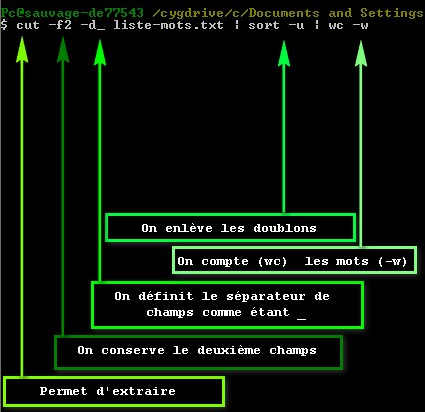Click the 'cut' command word
The width and height of the screenshot is (425, 412).
(28, 25)
